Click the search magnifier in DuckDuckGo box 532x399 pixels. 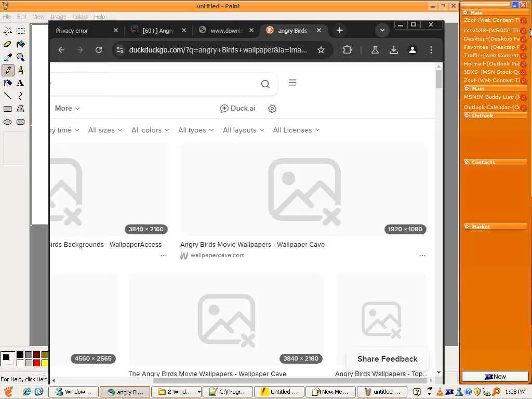pos(265,84)
